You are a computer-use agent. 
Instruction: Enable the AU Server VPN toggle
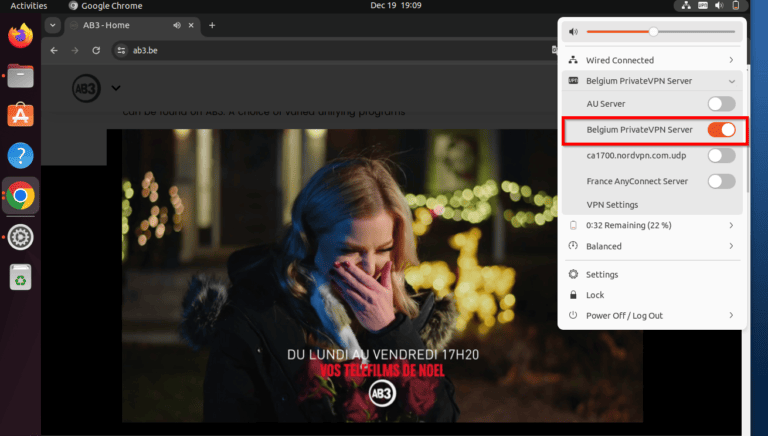[720, 104]
